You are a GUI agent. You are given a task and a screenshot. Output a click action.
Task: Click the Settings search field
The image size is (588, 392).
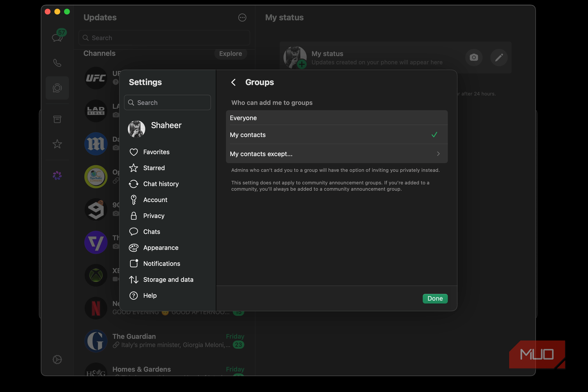(x=167, y=103)
